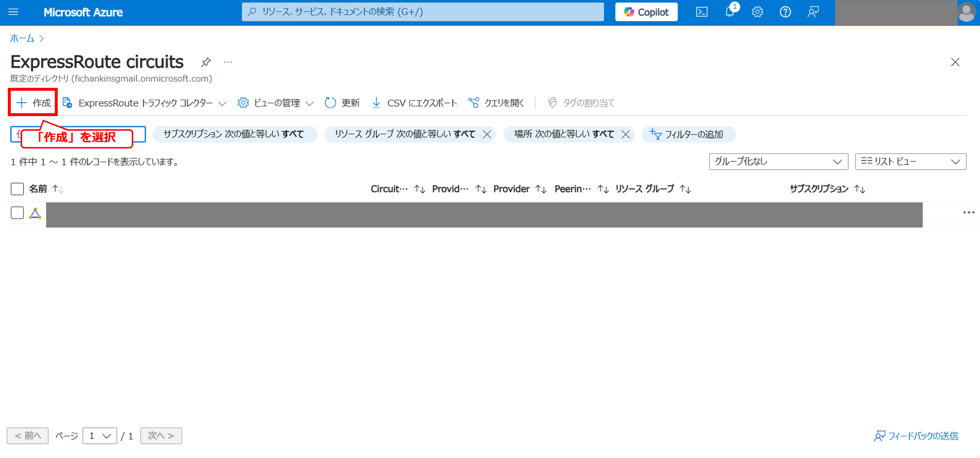Pin the ExpressRoute circuits page
980x458 pixels.
[x=206, y=62]
